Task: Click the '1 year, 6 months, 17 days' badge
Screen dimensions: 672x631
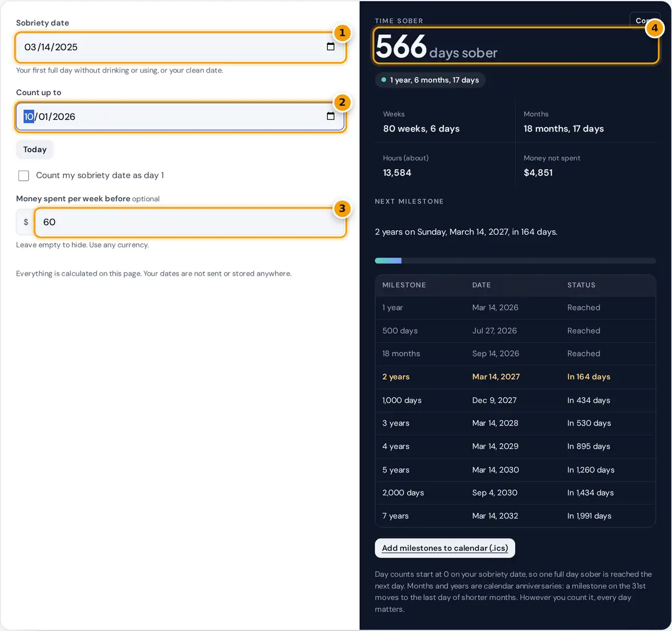Action: click(430, 80)
